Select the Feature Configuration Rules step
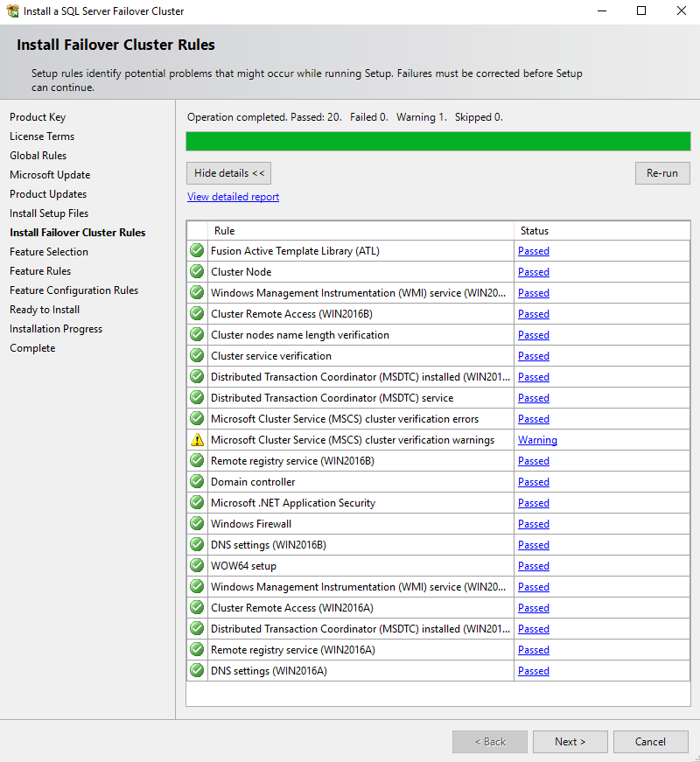The width and height of the screenshot is (700, 762). click(x=73, y=290)
